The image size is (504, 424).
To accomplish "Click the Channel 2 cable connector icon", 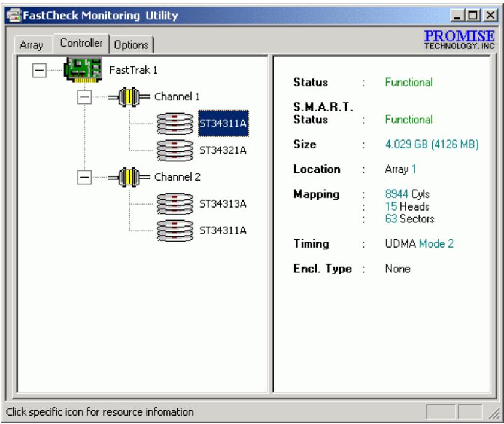I will (x=129, y=177).
